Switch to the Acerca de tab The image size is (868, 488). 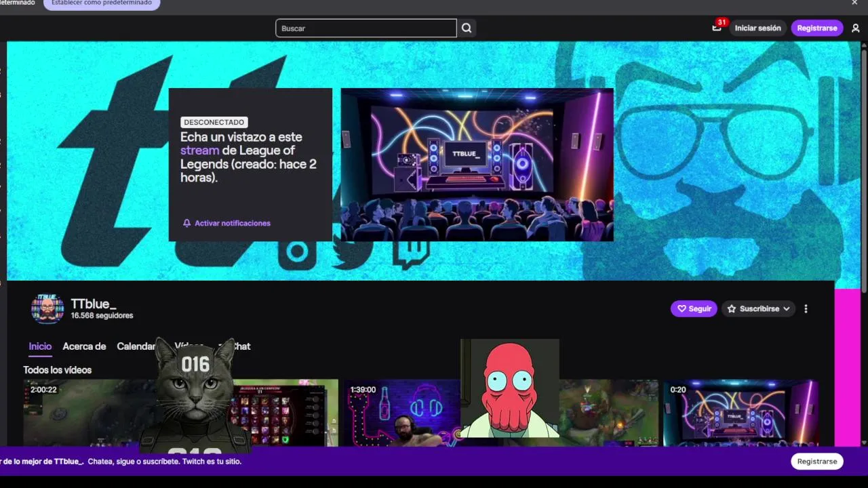point(84,346)
